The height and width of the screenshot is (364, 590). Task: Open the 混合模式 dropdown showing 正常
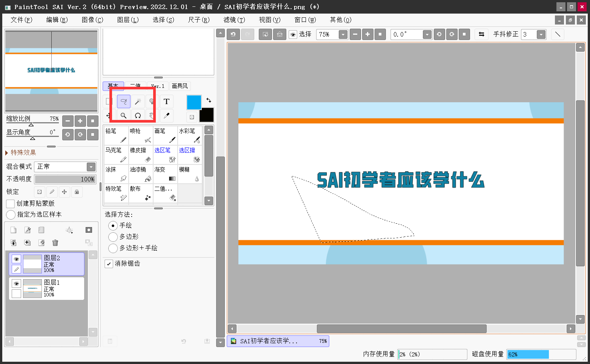[65, 167]
